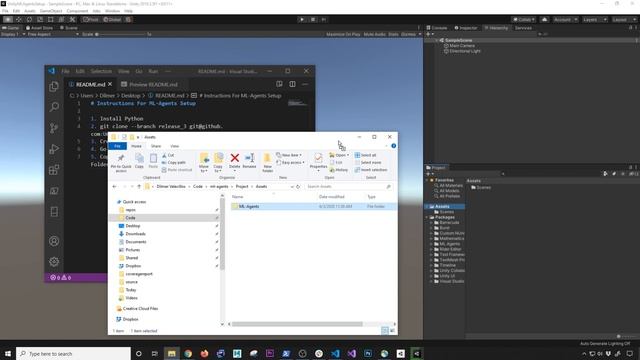Image resolution: width=640 pixels, height=360 pixels.
Task: Click Select all in Explorer ribbon
Action: [365, 155]
